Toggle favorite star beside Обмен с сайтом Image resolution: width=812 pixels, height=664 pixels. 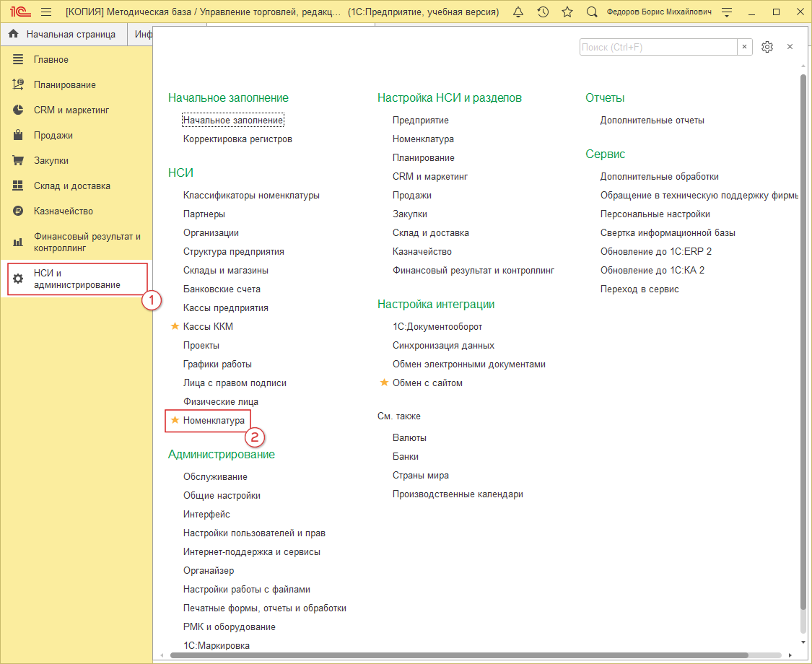(x=384, y=383)
